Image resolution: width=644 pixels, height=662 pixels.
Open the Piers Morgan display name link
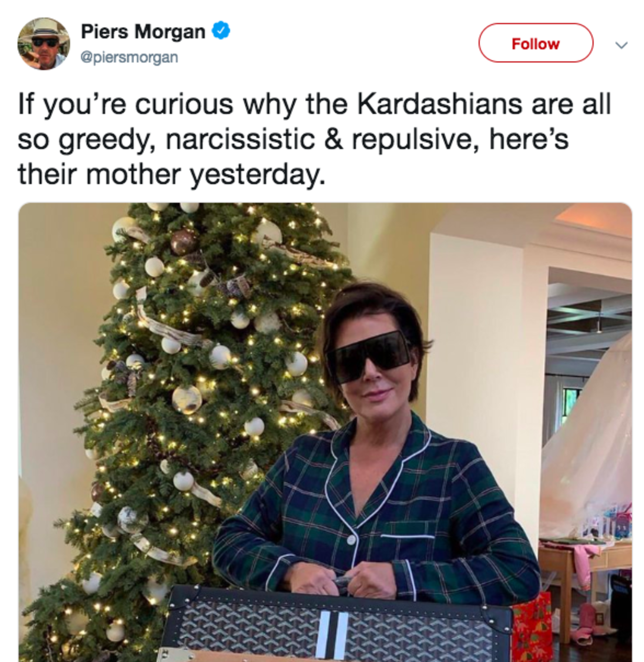point(143,32)
